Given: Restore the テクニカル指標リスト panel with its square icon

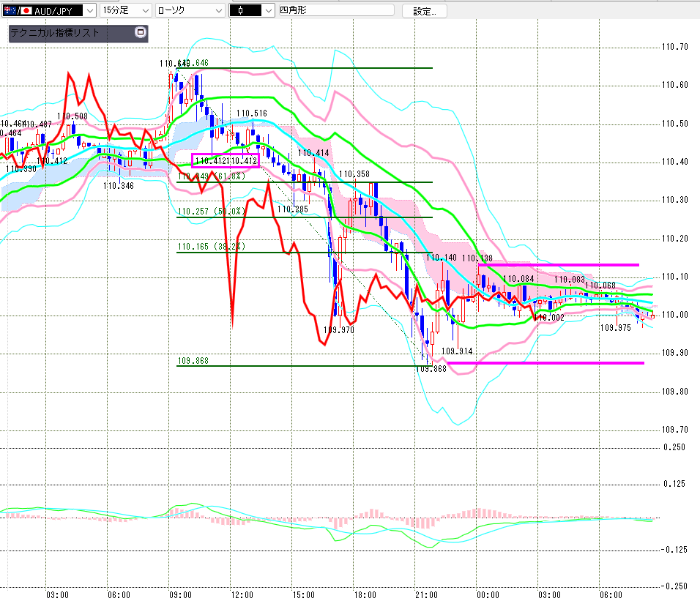Looking at the screenshot, I should tap(140, 32).
